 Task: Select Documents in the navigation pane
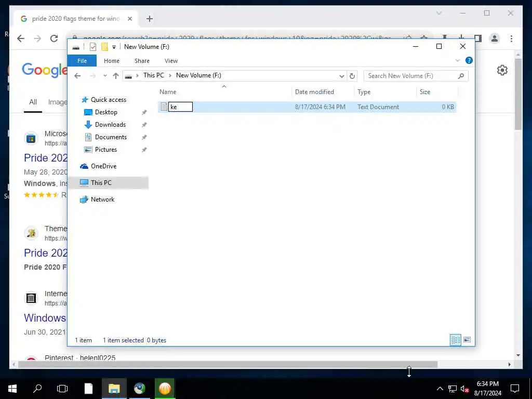point(111,137)
